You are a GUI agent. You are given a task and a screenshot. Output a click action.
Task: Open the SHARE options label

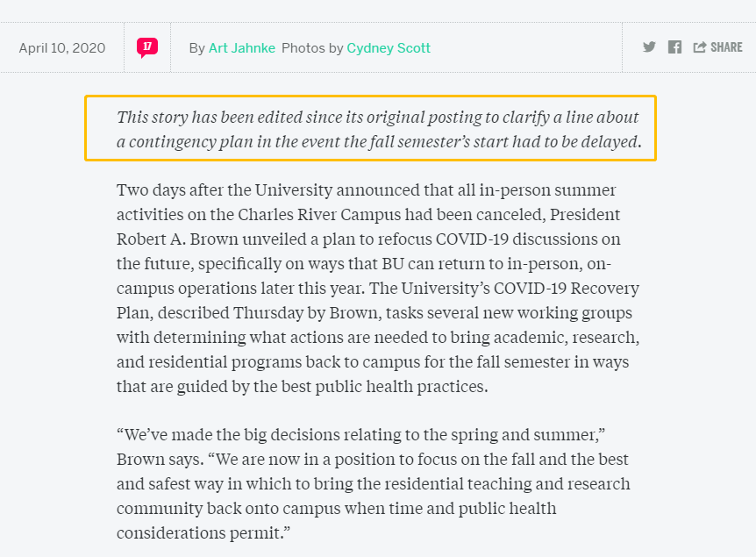pos(726,47)
